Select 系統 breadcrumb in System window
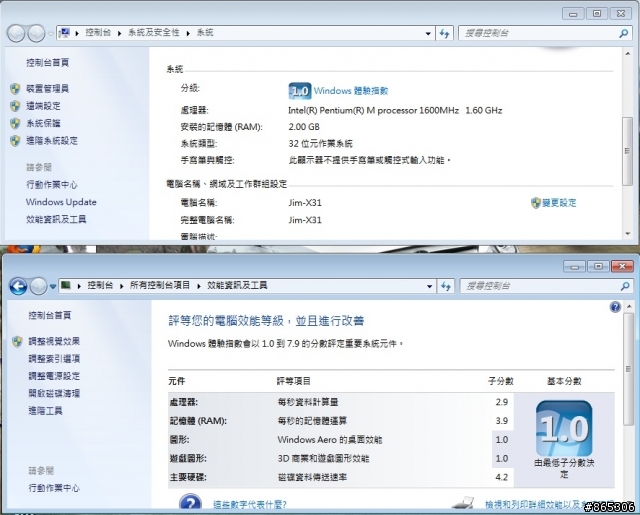 [205, 33]
